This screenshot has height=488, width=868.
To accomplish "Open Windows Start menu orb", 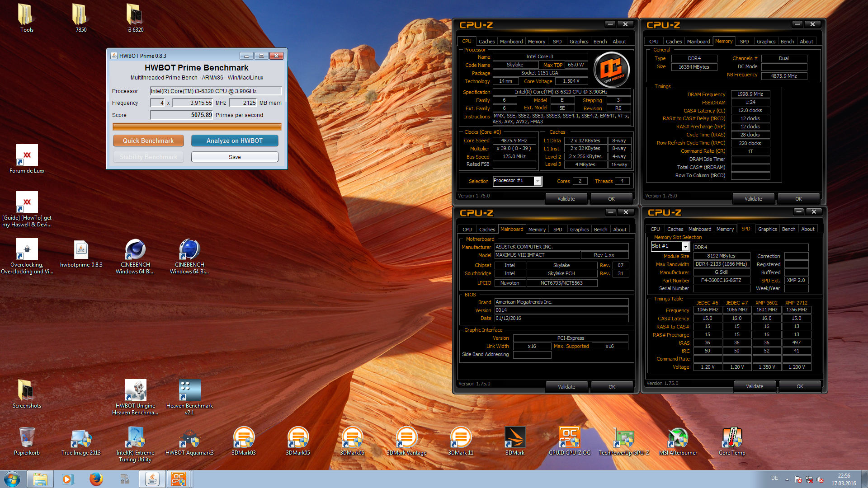I will (12, 479).
